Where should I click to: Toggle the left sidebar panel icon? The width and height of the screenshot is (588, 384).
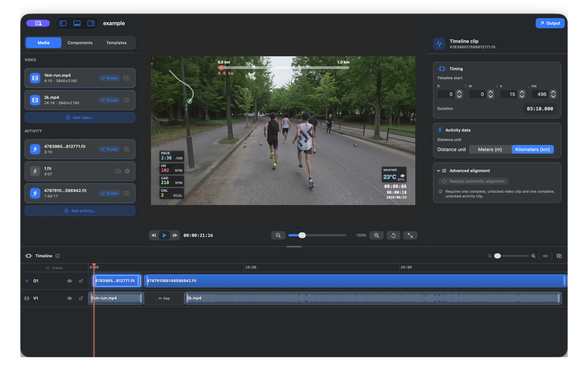click(63, 23)
